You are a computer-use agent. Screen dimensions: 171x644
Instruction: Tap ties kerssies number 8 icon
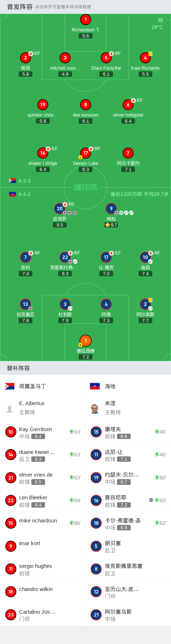pos(85,105)
